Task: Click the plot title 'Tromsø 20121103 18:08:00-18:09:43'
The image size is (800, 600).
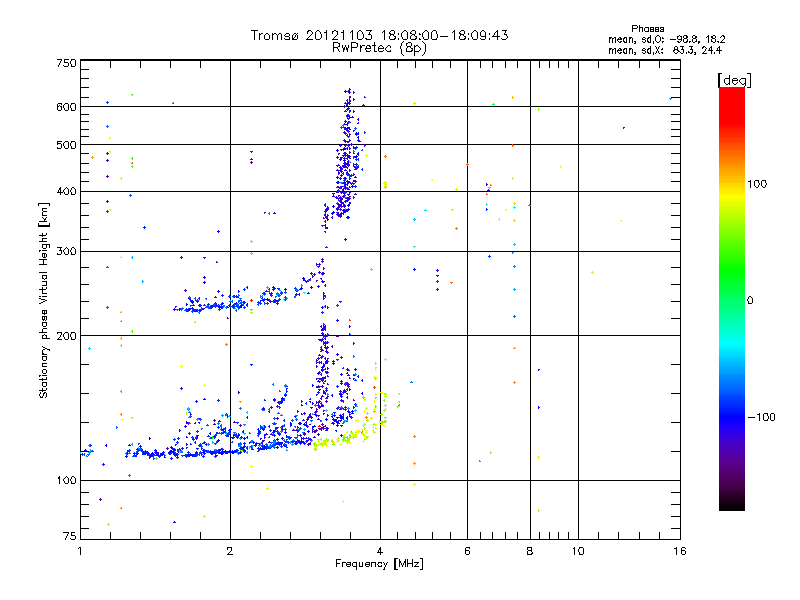Action: 379,35
